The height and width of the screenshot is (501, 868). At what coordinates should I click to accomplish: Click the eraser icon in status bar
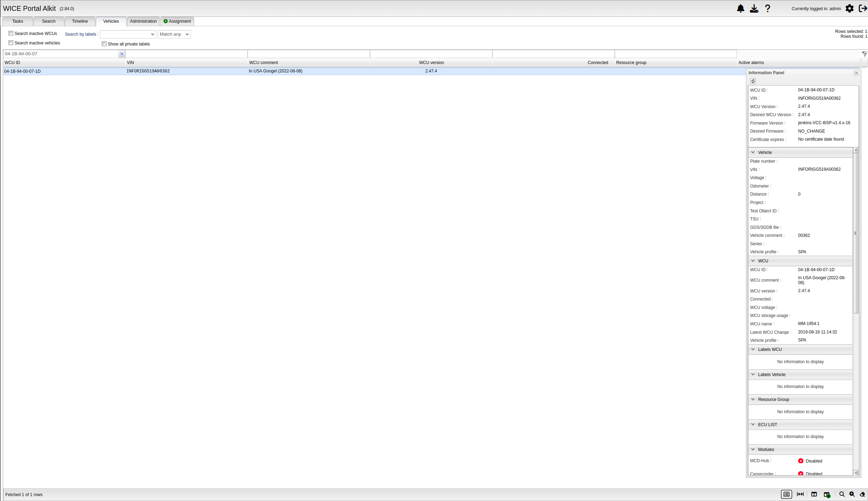coord(862,494)
